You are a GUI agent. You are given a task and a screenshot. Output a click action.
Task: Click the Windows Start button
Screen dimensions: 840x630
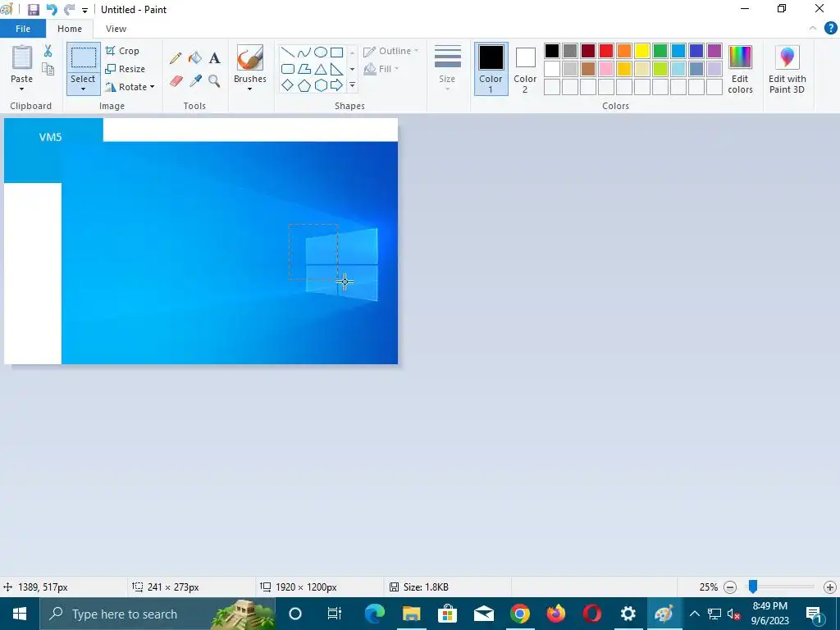(x=20, y=614)
